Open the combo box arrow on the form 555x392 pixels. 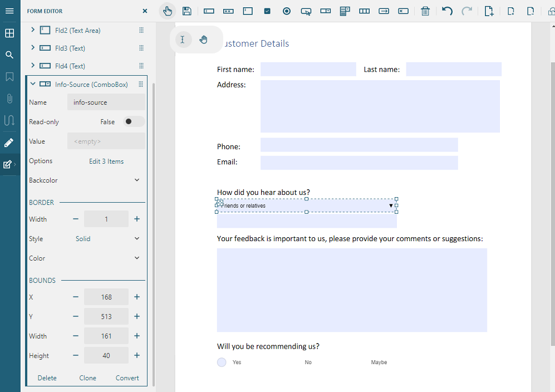point(391,205)
